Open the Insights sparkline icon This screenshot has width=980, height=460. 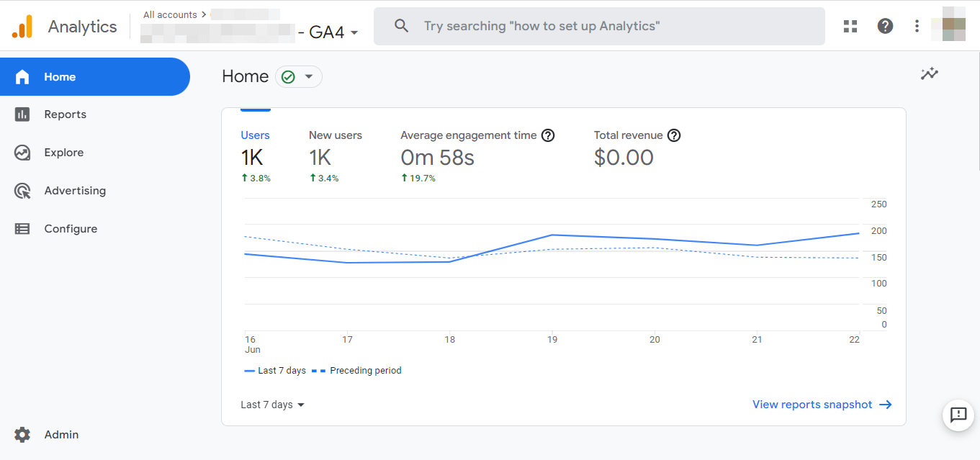[930, 73]
